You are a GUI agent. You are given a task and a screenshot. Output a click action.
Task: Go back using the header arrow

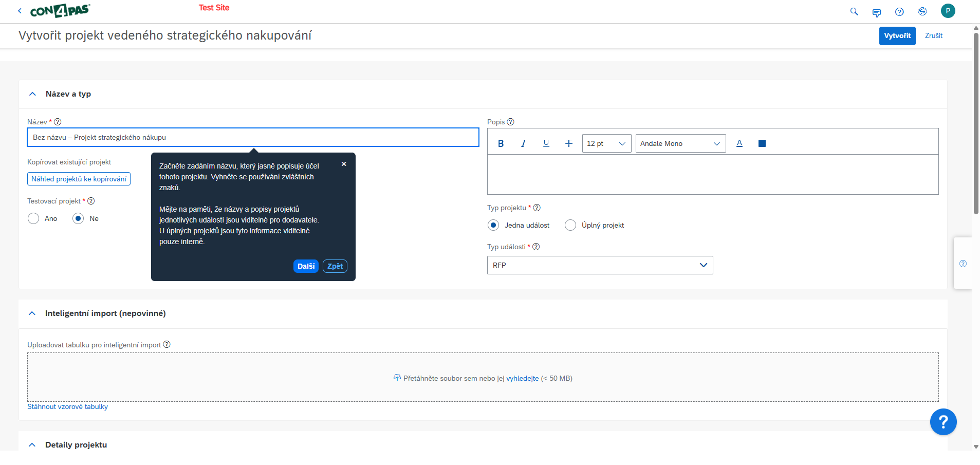click(x=20, y=11)
